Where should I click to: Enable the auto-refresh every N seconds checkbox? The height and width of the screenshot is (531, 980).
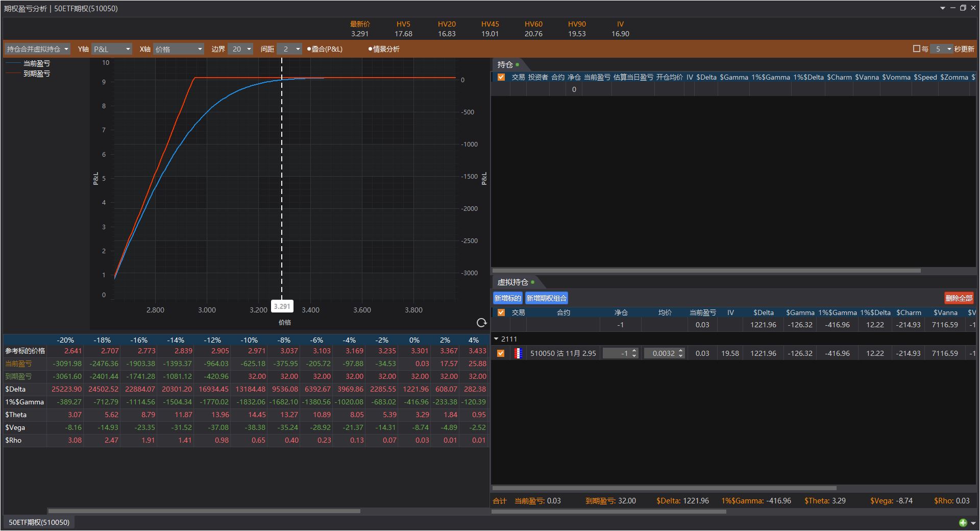[x=916, y=49]
